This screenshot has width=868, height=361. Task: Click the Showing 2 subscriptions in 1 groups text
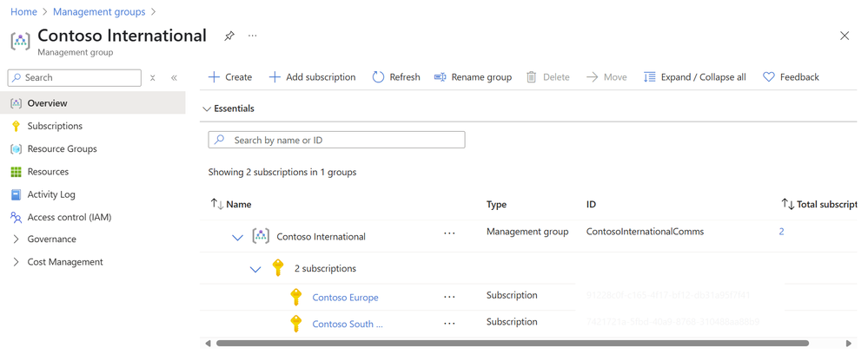point(282,172)
